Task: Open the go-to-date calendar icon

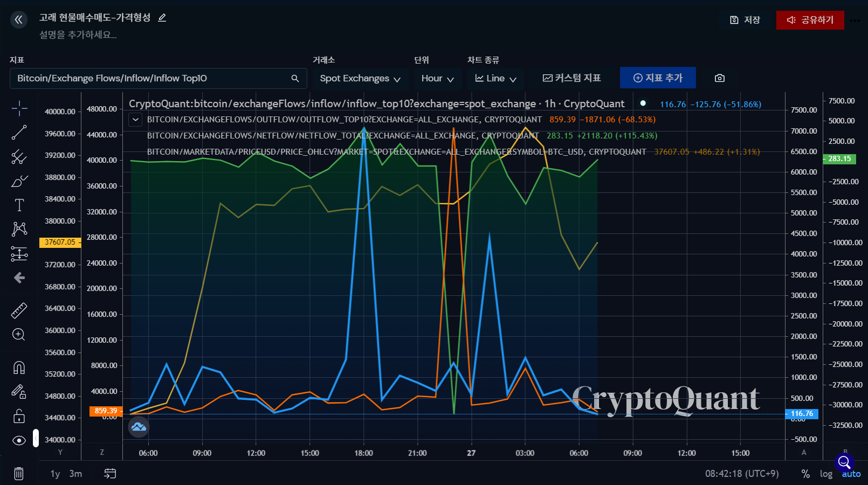Action: pos(110,473)
